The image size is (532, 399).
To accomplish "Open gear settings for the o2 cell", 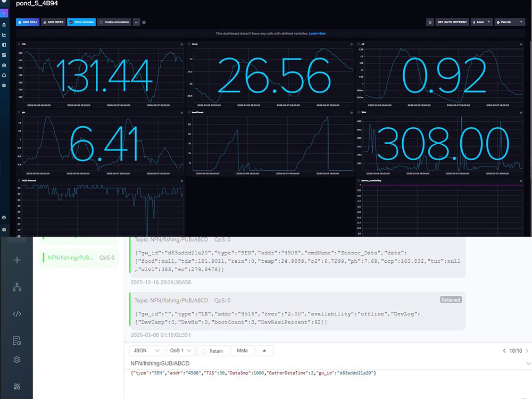I will (521, 45).
